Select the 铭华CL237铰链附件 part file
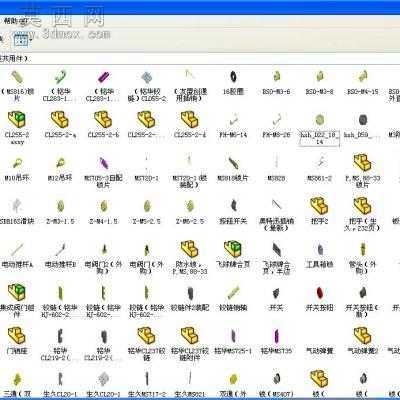The height and width of the screenshot is (400, 400). coord(190,336)
